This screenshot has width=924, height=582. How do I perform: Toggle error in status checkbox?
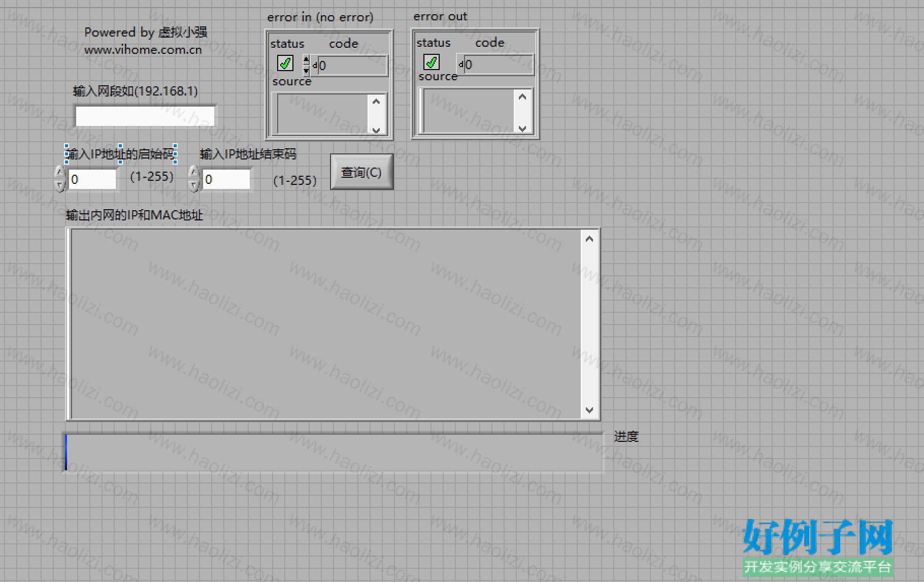click(x=285, y=63)
